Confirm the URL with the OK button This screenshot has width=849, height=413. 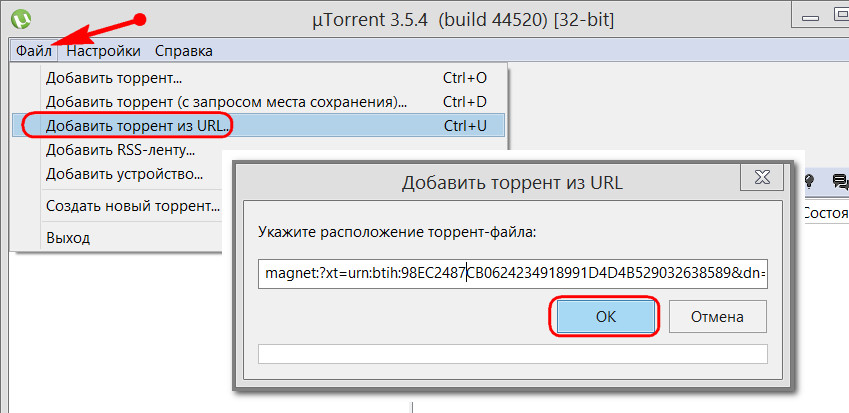[x=606, y=317]
